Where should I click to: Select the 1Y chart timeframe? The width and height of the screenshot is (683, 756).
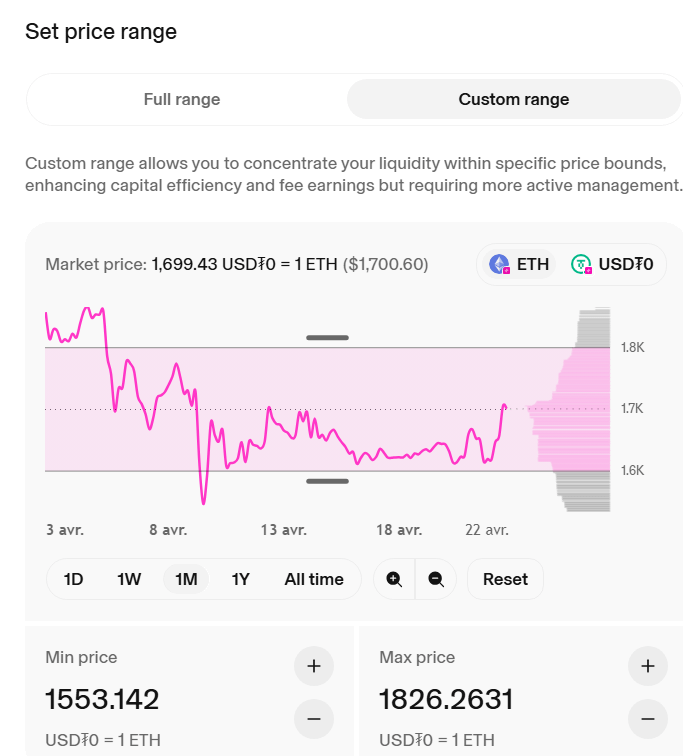point(241,579)
